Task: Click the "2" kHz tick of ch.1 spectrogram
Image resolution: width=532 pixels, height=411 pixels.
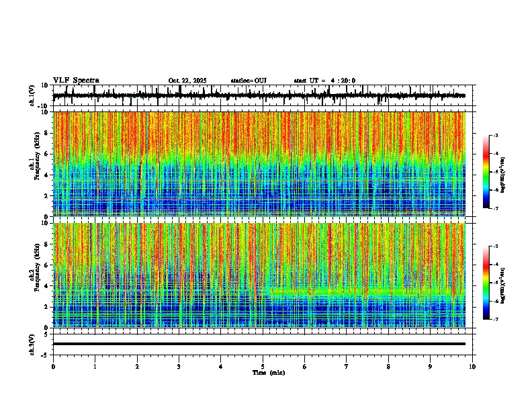Action: pyautogui.click(x=47, y=196)
